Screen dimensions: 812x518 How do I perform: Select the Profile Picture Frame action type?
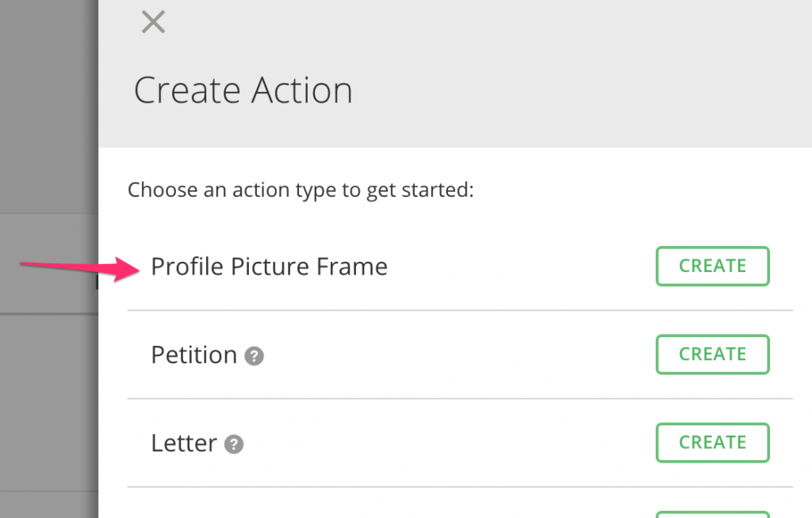tap(269, 267)
